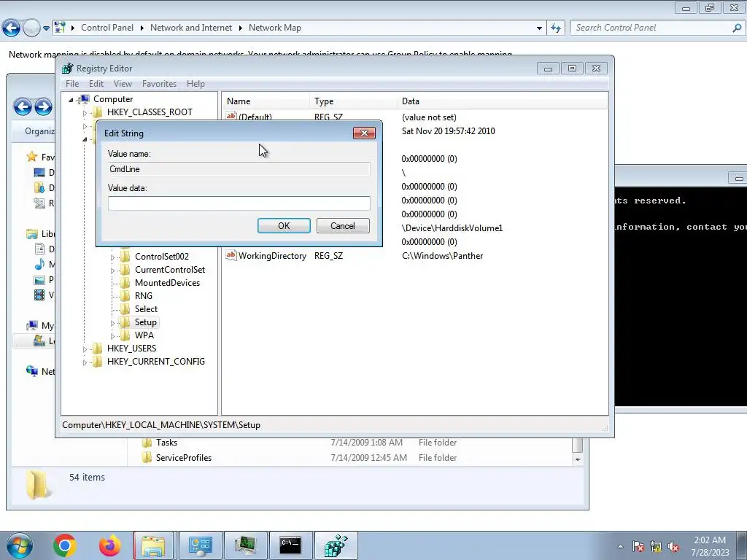Click the taskbar clock showing 2:02 AM
This screenshot has height=560, width=747.
pos(710,545)
